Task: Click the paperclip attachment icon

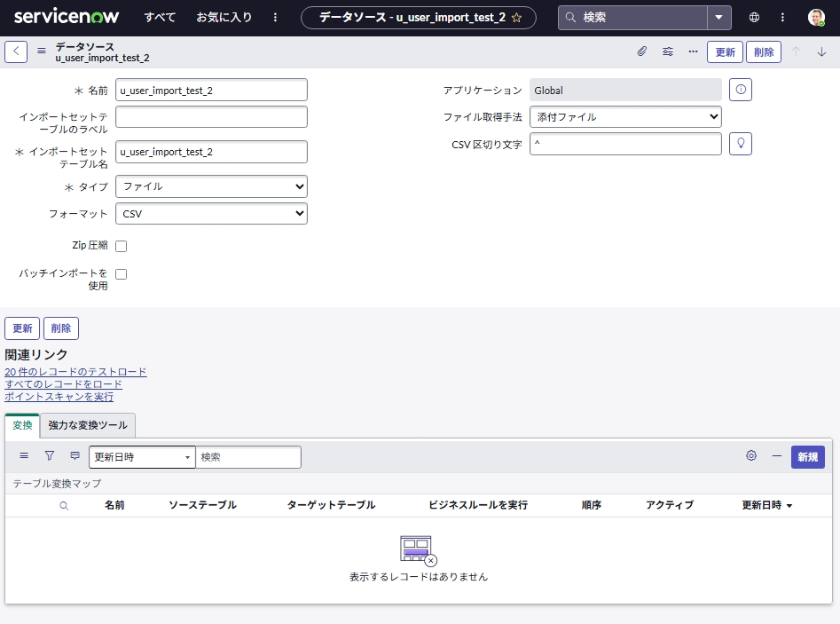Action: click(x=642, y=51)
